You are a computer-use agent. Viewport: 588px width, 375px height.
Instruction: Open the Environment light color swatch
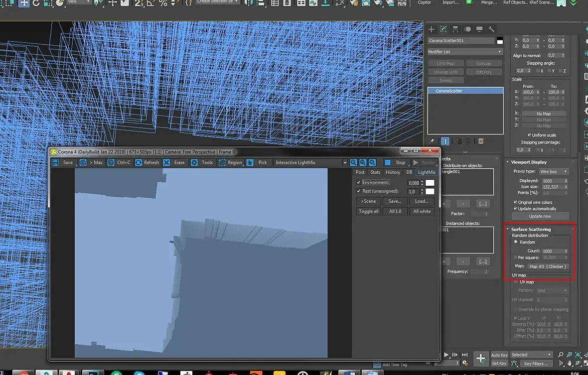click(x=430, y=183)
